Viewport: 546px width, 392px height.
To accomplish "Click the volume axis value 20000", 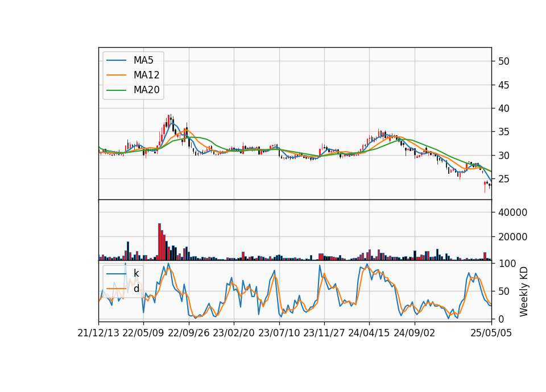I will click(512, 237).
